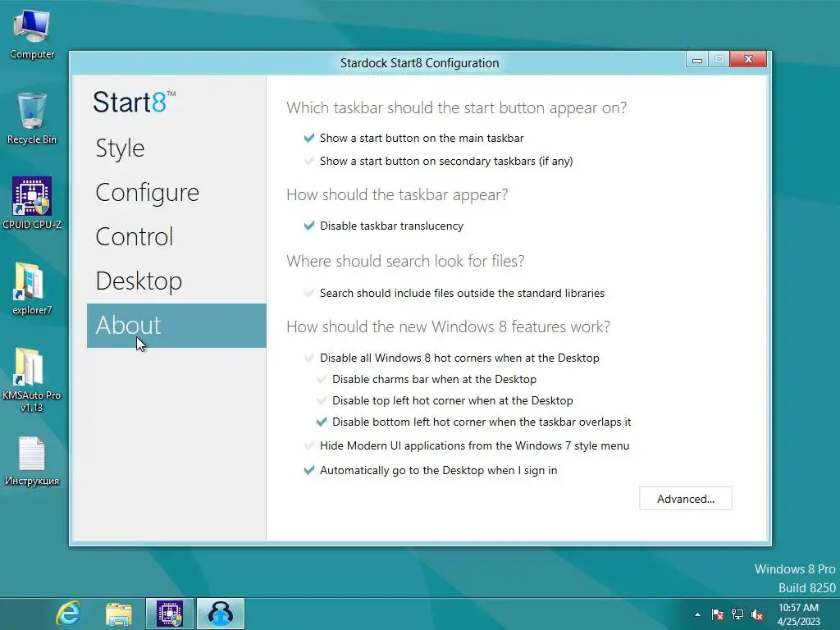Click the Start8 taskbar button

(x=221, y=614)
